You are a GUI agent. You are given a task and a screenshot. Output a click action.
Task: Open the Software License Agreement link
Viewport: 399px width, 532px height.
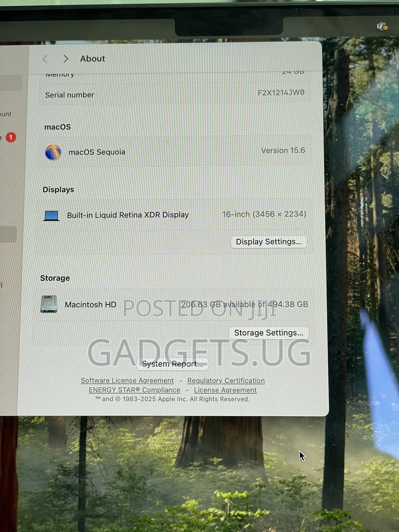(127, 380)
